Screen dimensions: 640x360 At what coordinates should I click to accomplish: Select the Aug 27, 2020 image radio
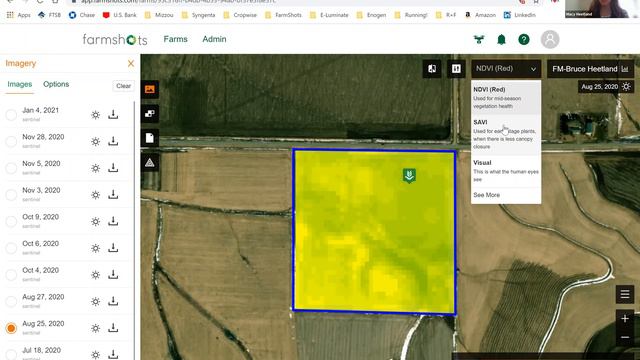click(x=11, y=302)
